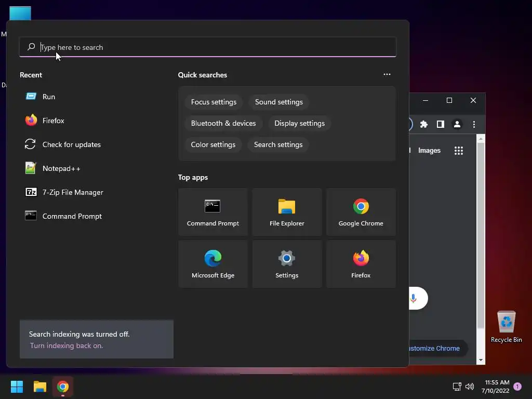The image size is (532, 399).
Task: Open notification badge in system tray
Action: (x=517, y=387)
